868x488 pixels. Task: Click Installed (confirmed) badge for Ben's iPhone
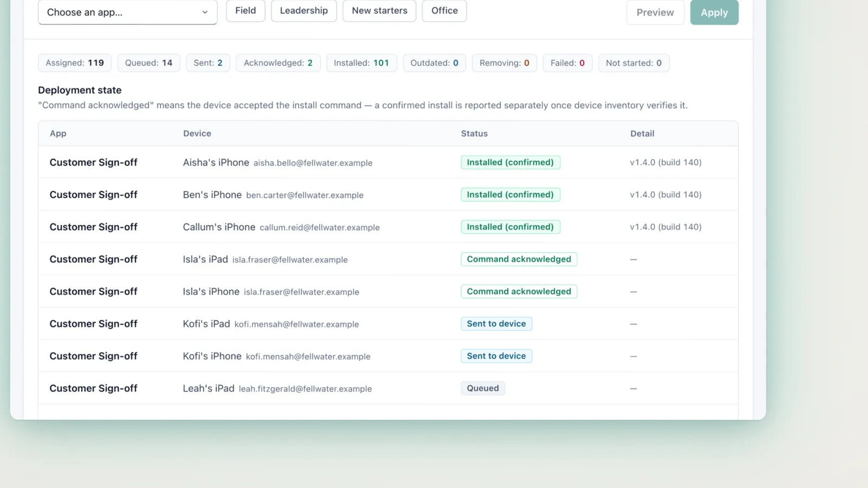tap(510, 195)
